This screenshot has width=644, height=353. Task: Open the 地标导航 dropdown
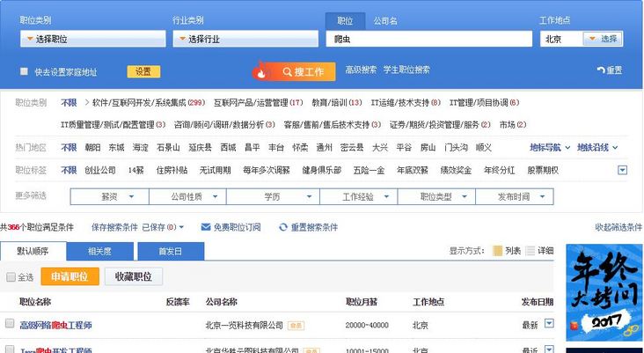[550, 148]
